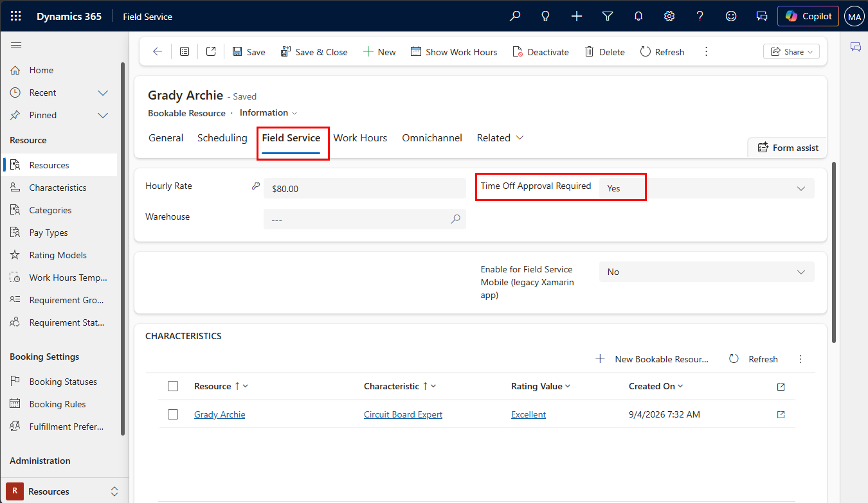Click the Warehouse lookup field
The height and width of the screenshot is (503, 868).
(365, 219)
